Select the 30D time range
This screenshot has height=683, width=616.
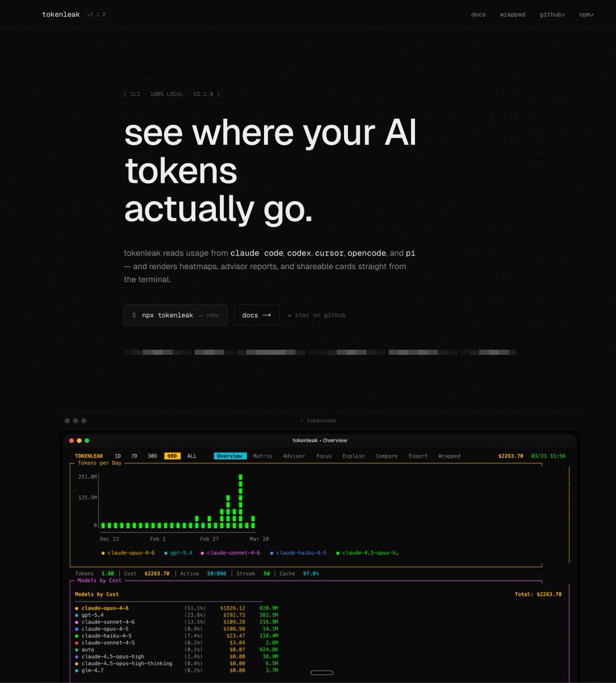(x=152, y=456)
